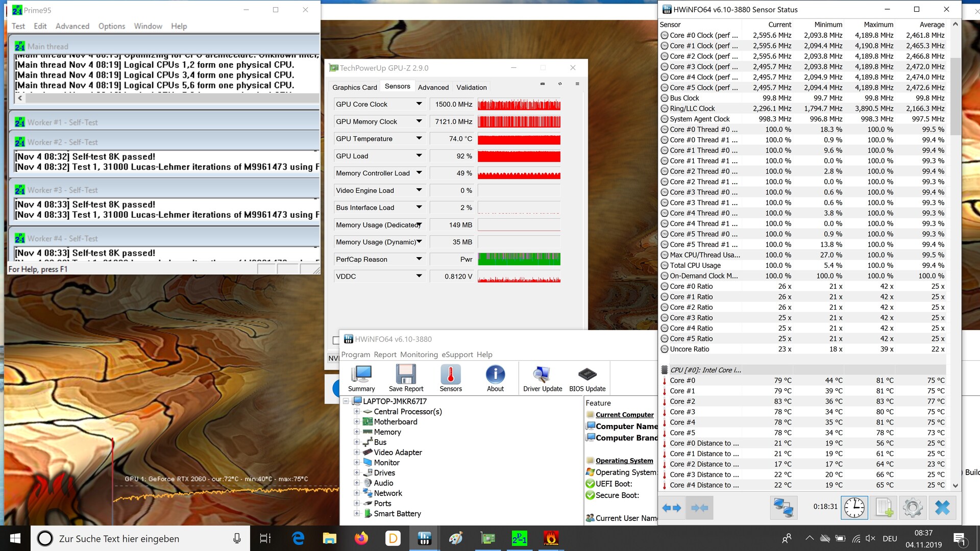This screenshot has width=980, height=551.
Task: Expand sensor columns with the blue outward arrows
Action: (671, 508)
